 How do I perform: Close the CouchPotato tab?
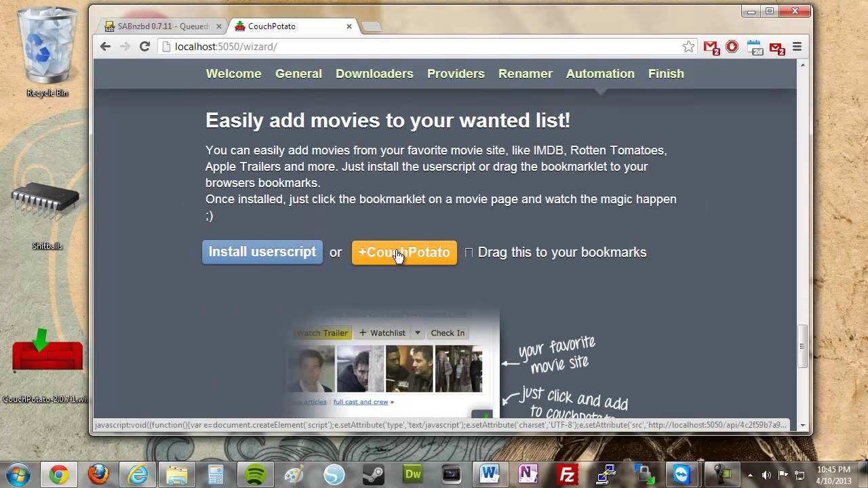[x=349, y=26]
